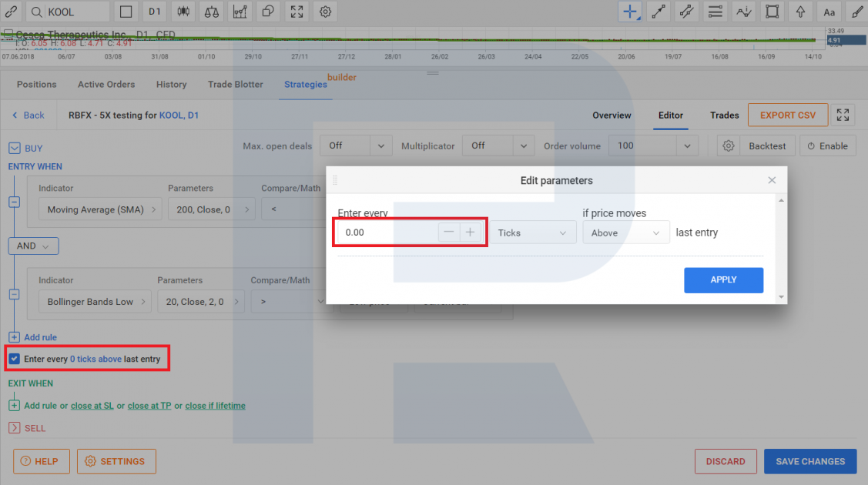The image size is (868, 485).
Task: Uncheck Enter every ticks above last entry
Action: coord(14,359)
